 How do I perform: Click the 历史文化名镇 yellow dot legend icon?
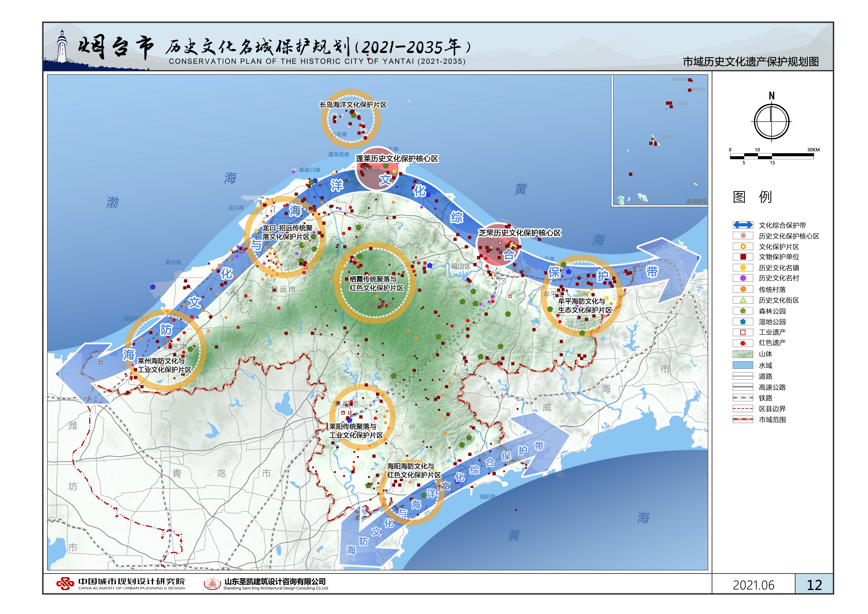743,268
